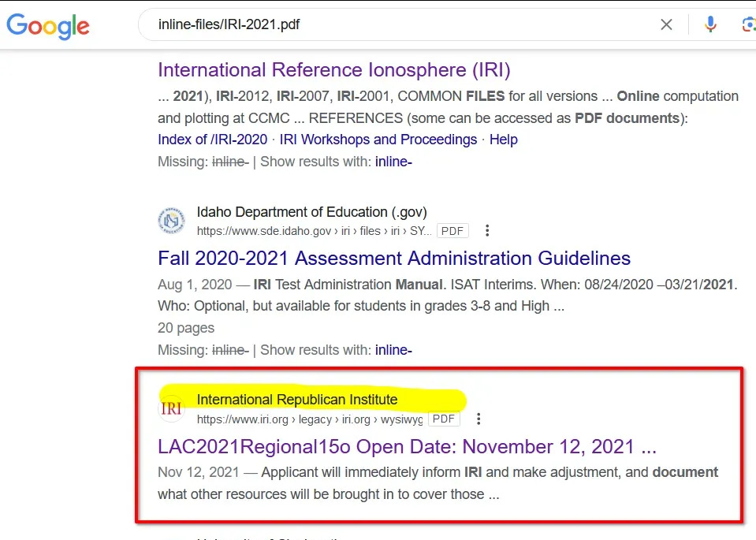Click the sde.idaho.gov URL breadcrumb

tap(315, 232)
